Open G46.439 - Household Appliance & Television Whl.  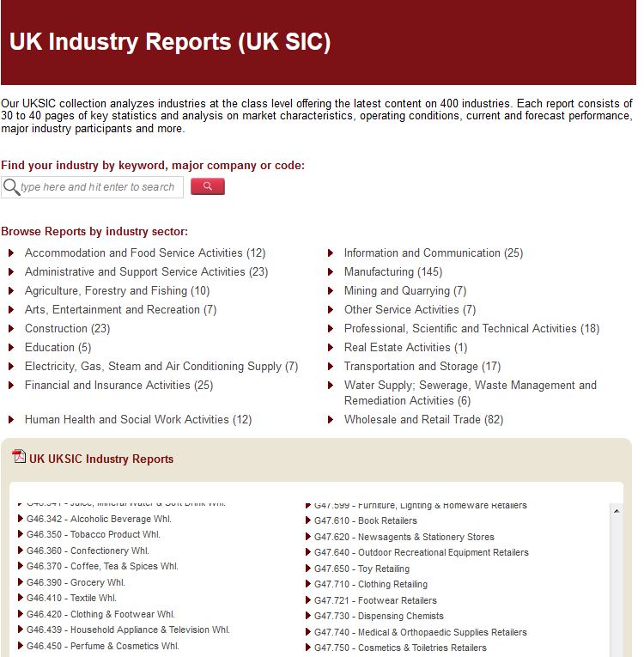(x=128, y=630)
